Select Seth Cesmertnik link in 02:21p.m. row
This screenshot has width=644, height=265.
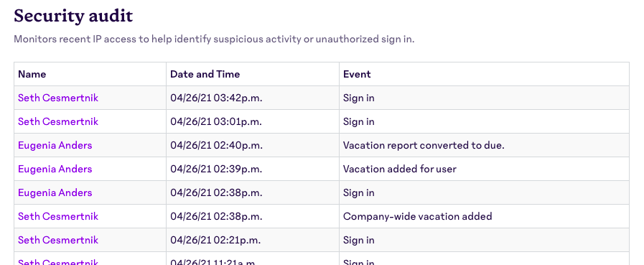(x=58, y=240)
